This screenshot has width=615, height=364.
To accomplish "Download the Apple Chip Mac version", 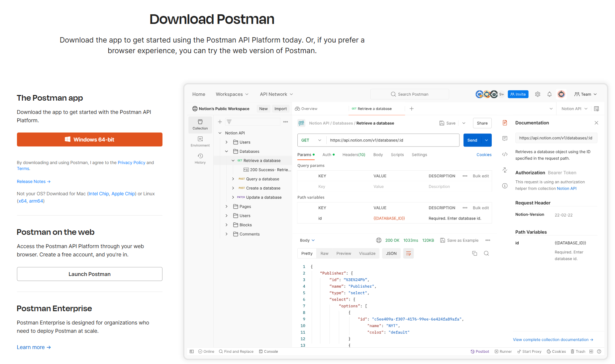I will 123,194.
